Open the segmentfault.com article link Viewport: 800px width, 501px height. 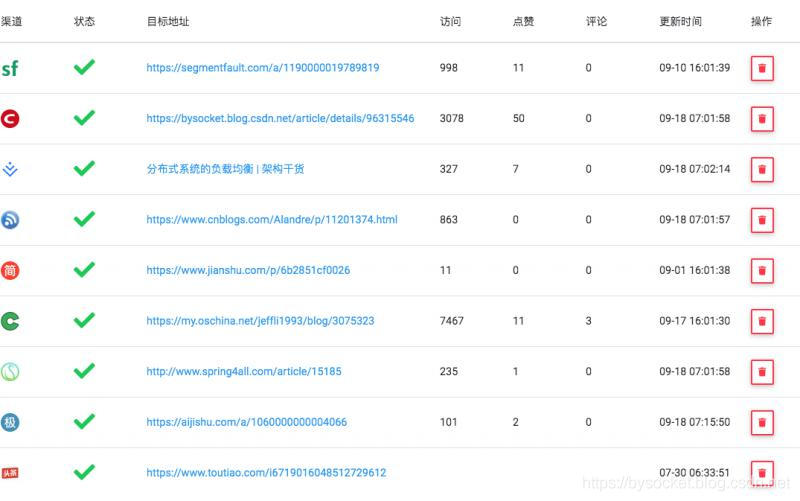pyautogui.click(x=263, y=68)
